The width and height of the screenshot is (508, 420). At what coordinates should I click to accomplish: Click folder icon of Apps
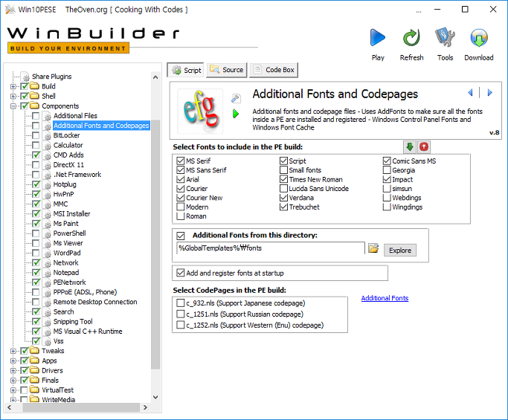coord(34,360)
